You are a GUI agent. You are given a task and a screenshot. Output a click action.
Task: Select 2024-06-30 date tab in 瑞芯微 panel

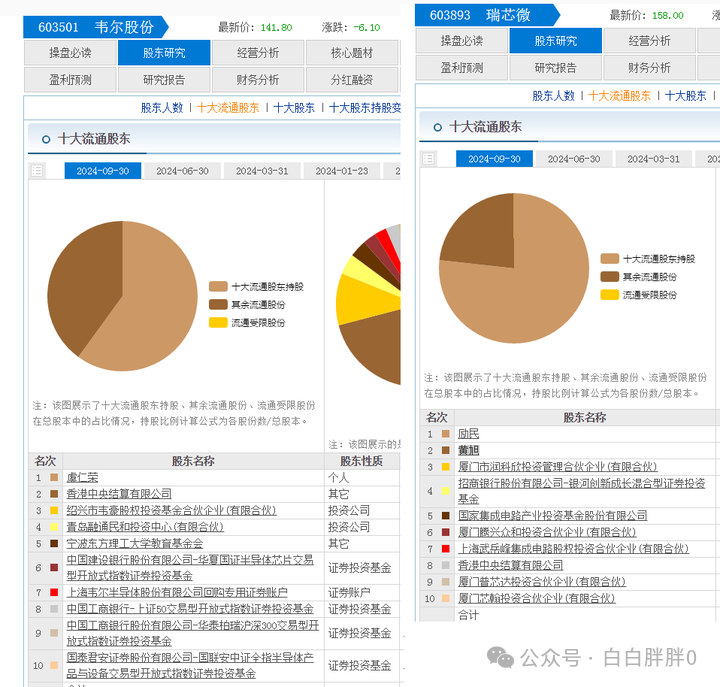pos(574,159)
